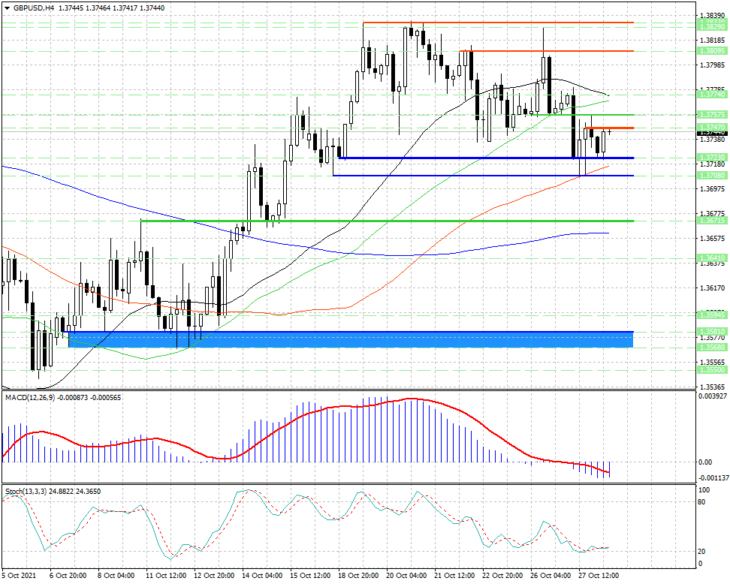Select the blue shaded support zone rectangle

pos(351,340)
